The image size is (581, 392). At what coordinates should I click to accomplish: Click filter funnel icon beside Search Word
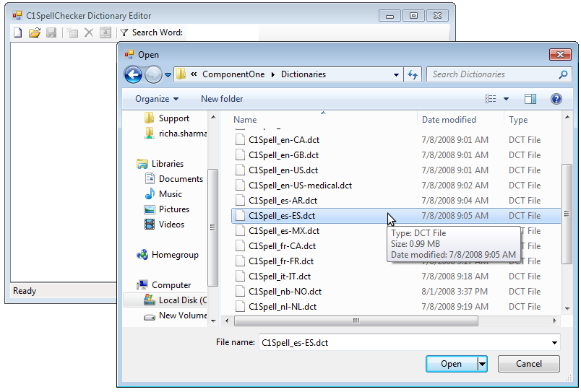pos(124,32)
